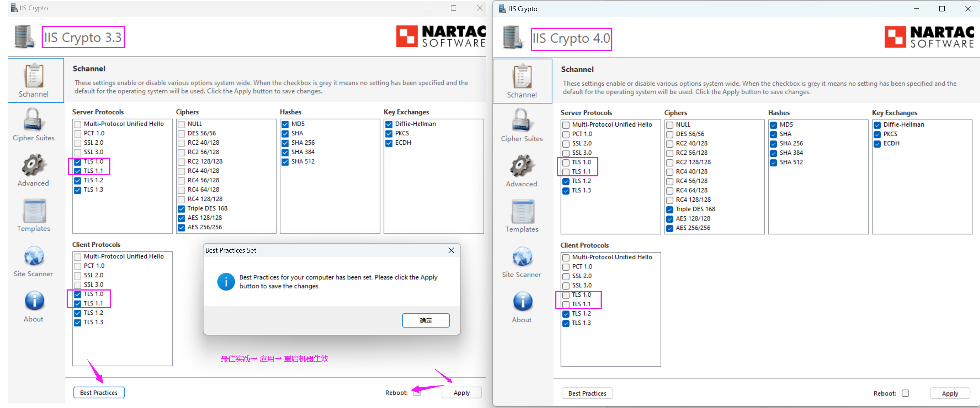Open Cipher Suites in IIS Crypto 4.0 sidebar
980x408 pixels.
tap(521, 125)
